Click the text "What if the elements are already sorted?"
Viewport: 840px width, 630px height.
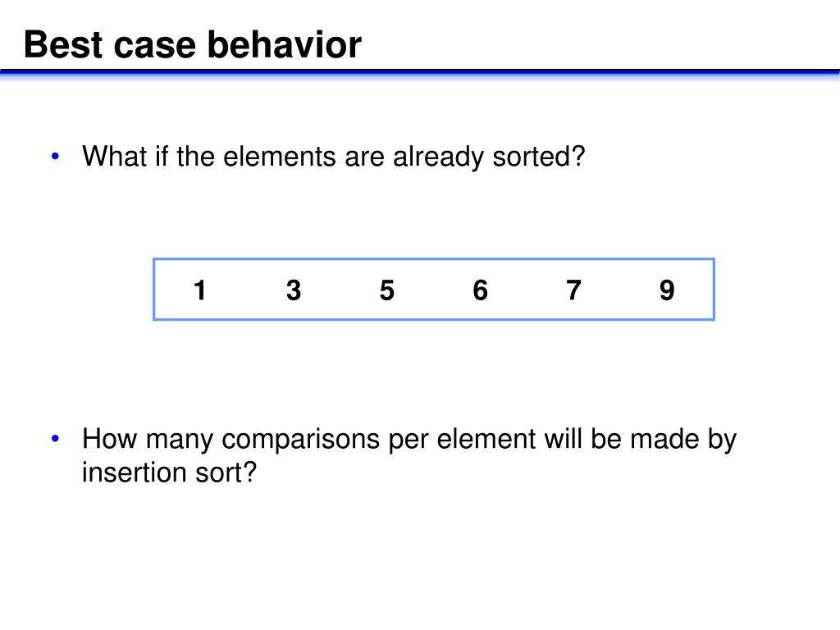click(333, 157)
